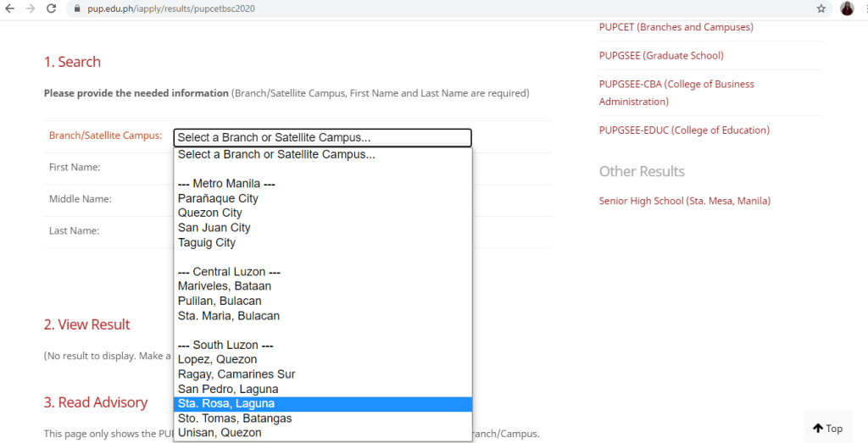Open the user profile avatar
Screen dimensions: 868x443
coord(847,8)
